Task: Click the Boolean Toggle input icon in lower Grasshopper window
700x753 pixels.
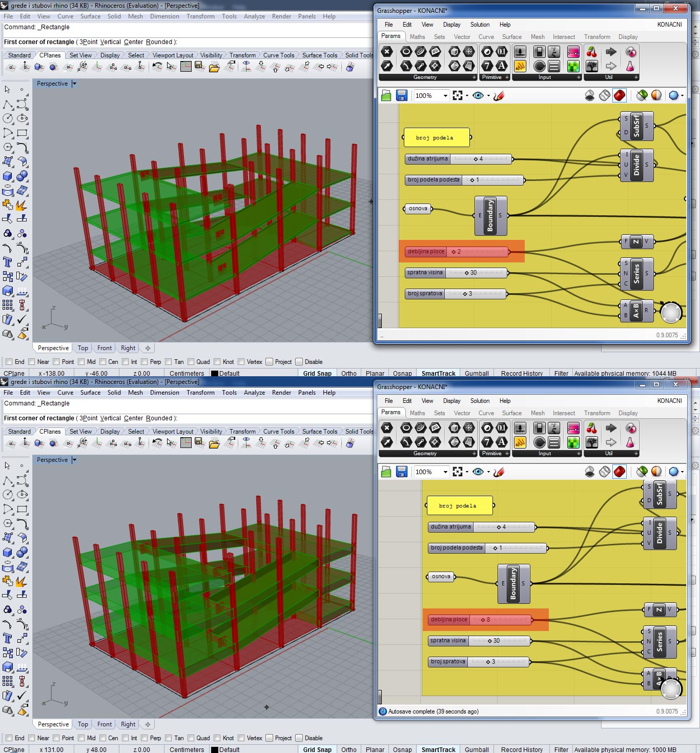Action: click(539, 428)
